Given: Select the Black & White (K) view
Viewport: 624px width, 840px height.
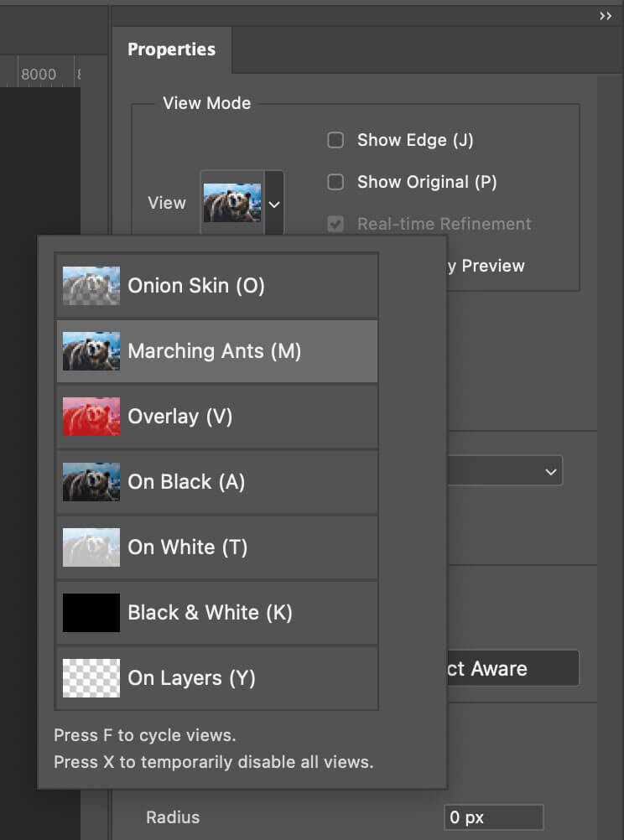Looking at the screenshot, I should (217, 613).
